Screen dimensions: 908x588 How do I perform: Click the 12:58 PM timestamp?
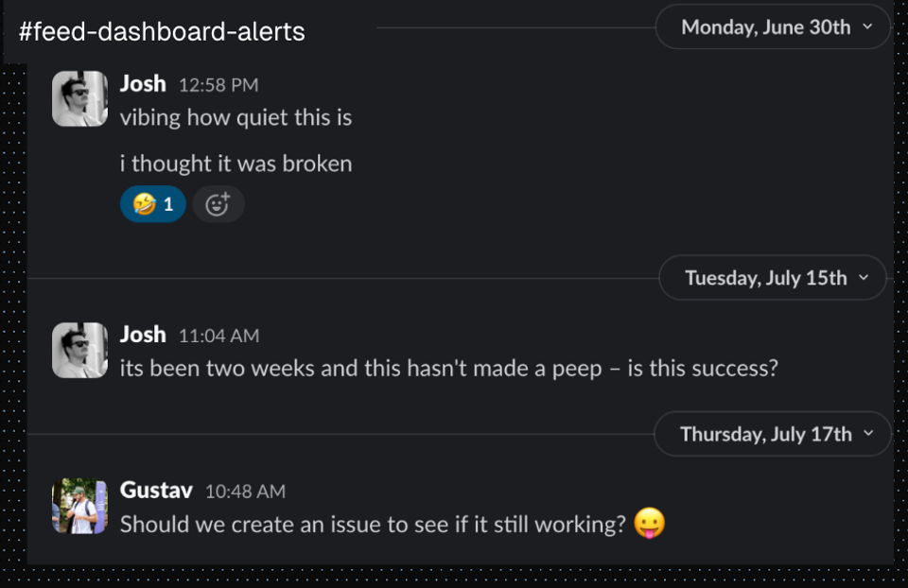coord(218,85)
